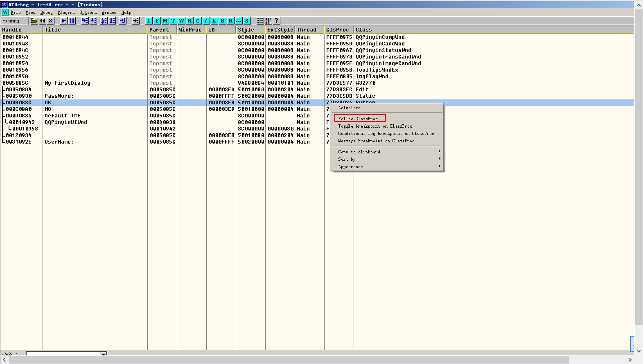Viewport: 643px width, 364px height.
Task: Select the NO button row
Action: pyautogui.click(x=317, y=109)
